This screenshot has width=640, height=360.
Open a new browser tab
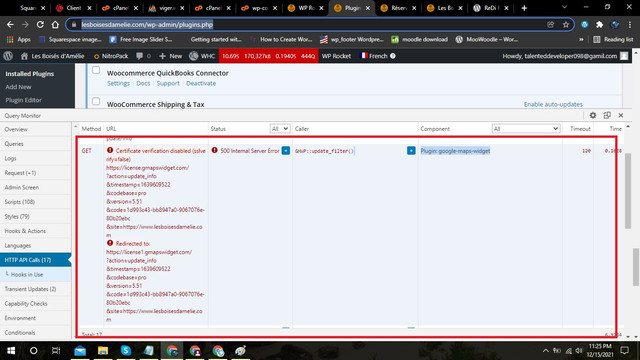point(524,8)
